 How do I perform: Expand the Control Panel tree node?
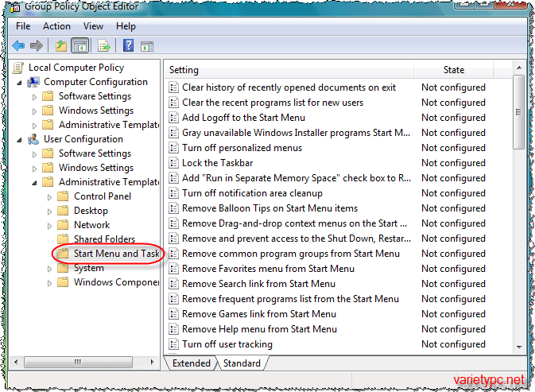tap(50, 197)
